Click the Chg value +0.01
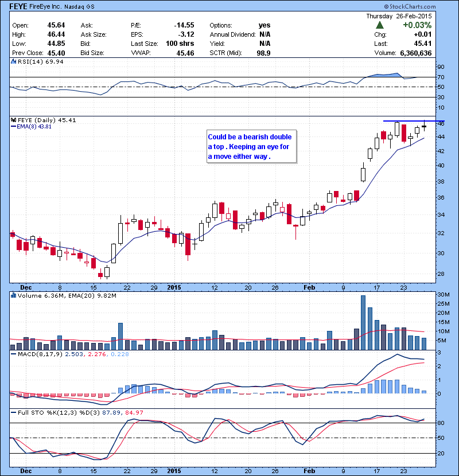 point(422,34)
